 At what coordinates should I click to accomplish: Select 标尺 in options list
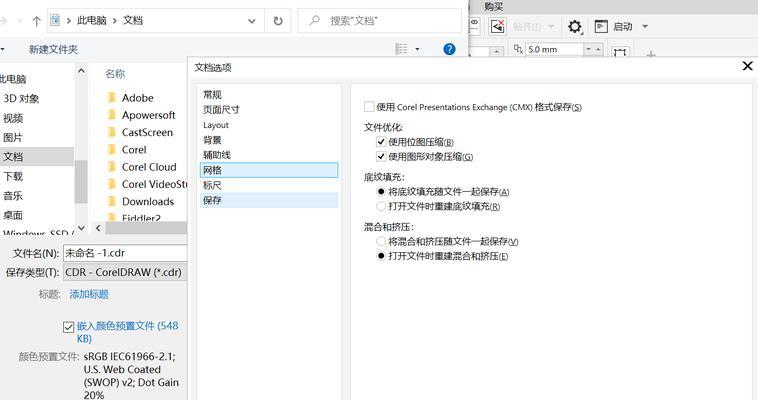(269, 185)
